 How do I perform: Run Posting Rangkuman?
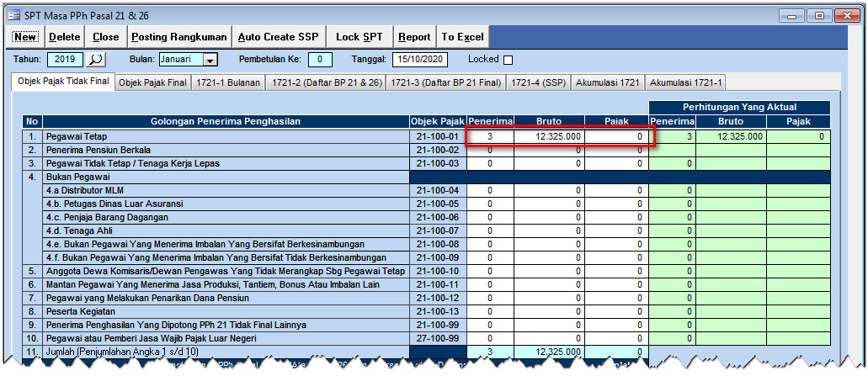click(179, 37)
